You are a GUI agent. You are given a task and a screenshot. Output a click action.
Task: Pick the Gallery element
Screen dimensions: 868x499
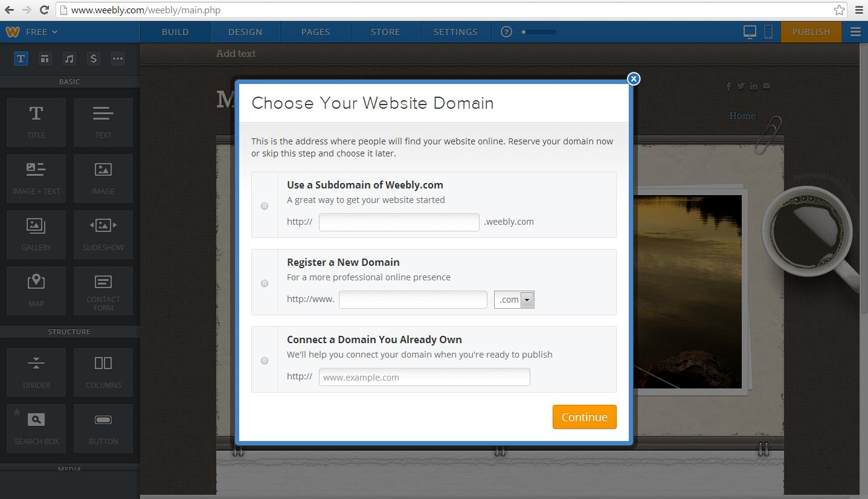coord(36,234)
